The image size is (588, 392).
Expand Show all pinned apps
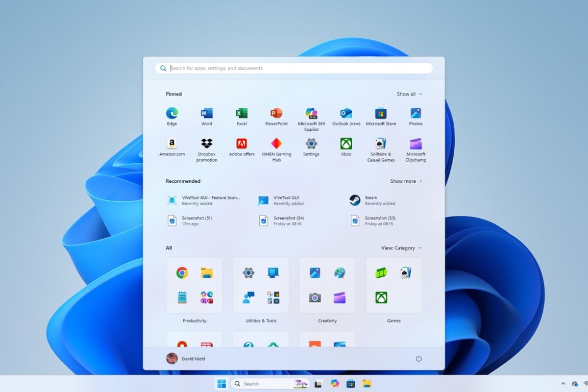[410, 94]
